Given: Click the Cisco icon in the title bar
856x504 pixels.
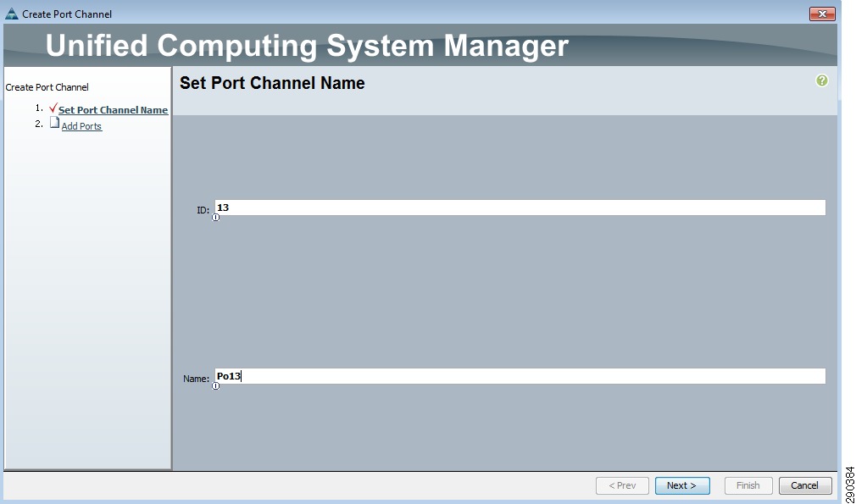Looking at the screenshot, I should click(x=12, y=14).
